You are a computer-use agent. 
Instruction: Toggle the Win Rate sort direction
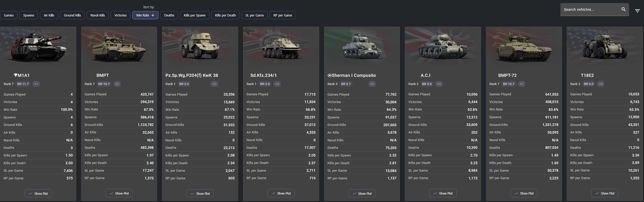tap(145, 15)
